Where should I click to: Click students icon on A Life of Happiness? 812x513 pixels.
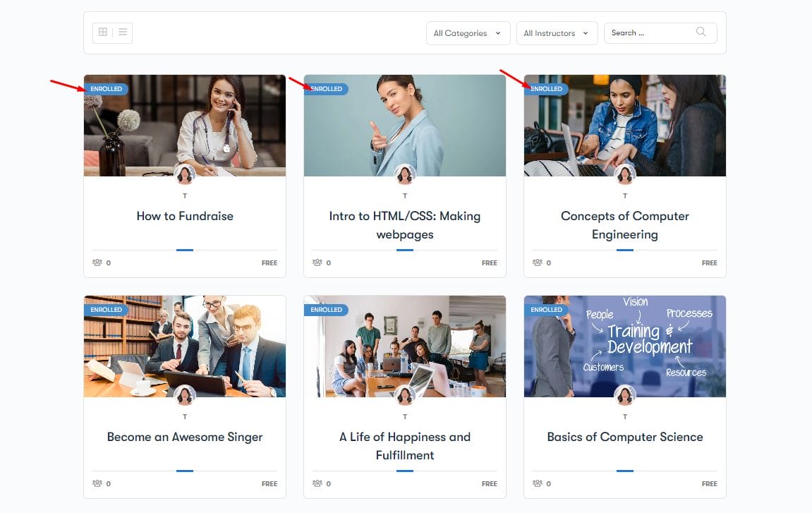pos(317,483)
